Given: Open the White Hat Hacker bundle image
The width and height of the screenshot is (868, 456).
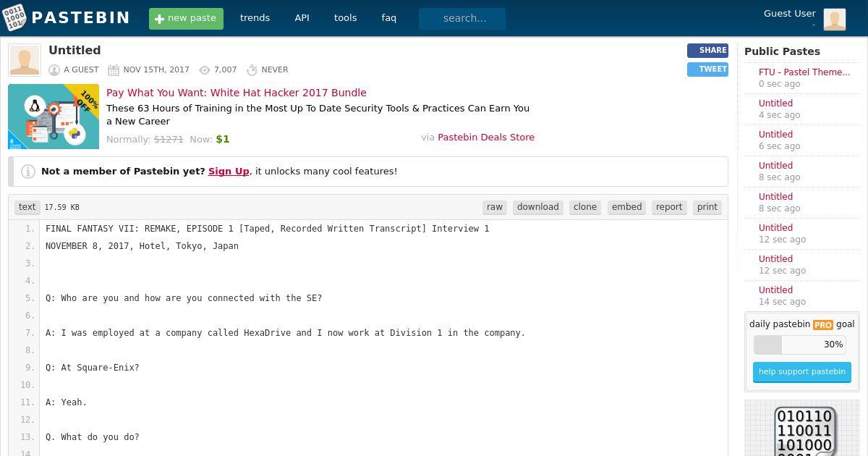Looking at the screenshot, I should click(54, 117).
